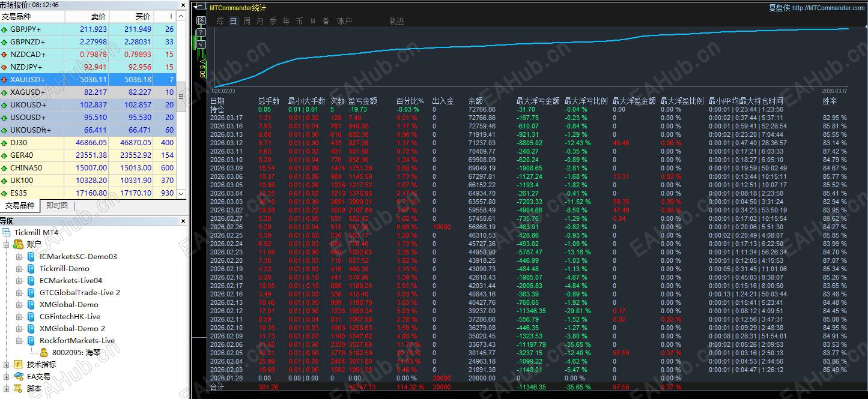Expand the EA交易 tree node
The height and width of the screenshot is (399, 868).
[x=7, y=377]
